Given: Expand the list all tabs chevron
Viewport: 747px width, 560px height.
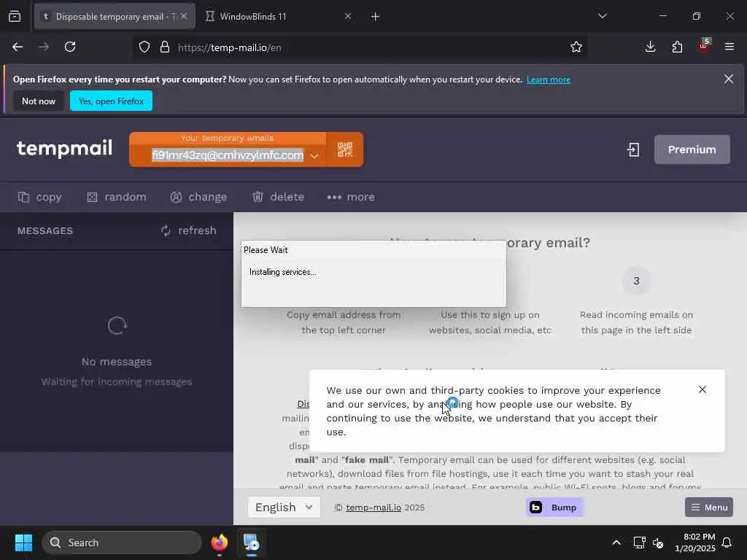Looking at the screenshot, I should (x=603, y=16).
